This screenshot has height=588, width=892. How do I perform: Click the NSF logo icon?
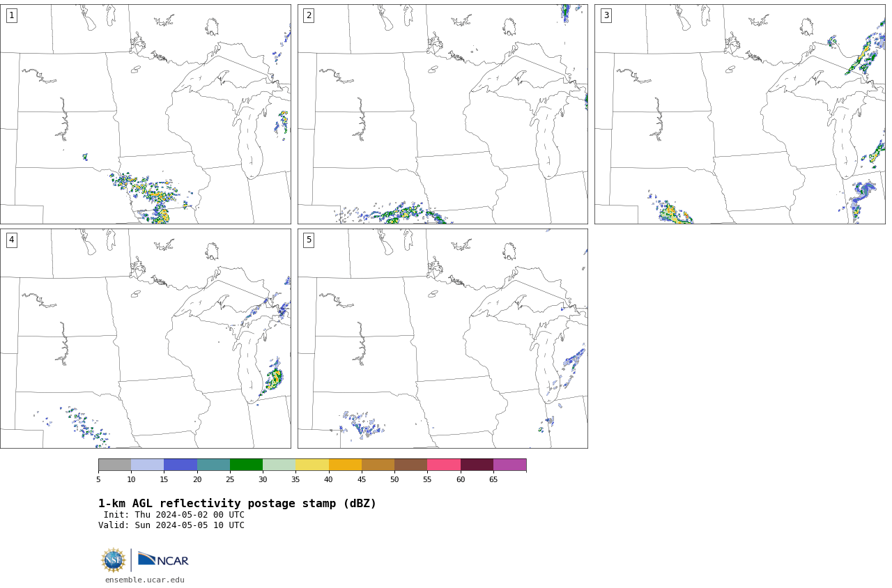coord(113,560)
